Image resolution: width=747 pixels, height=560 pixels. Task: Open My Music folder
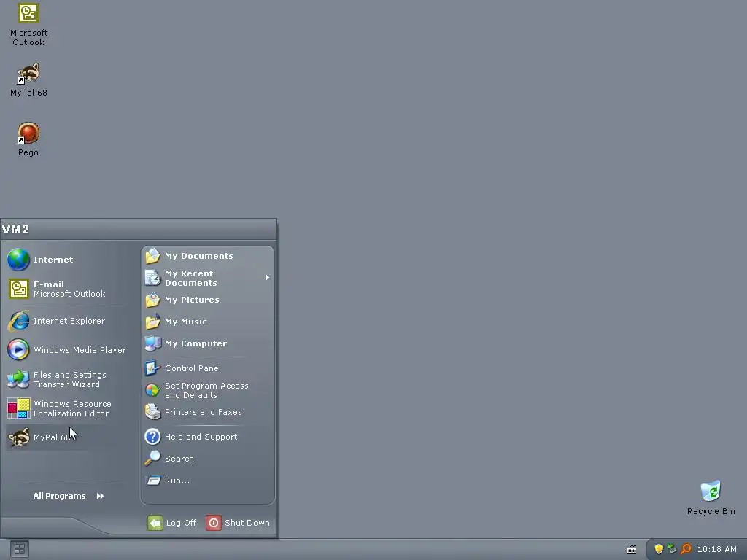pos(207,322)
